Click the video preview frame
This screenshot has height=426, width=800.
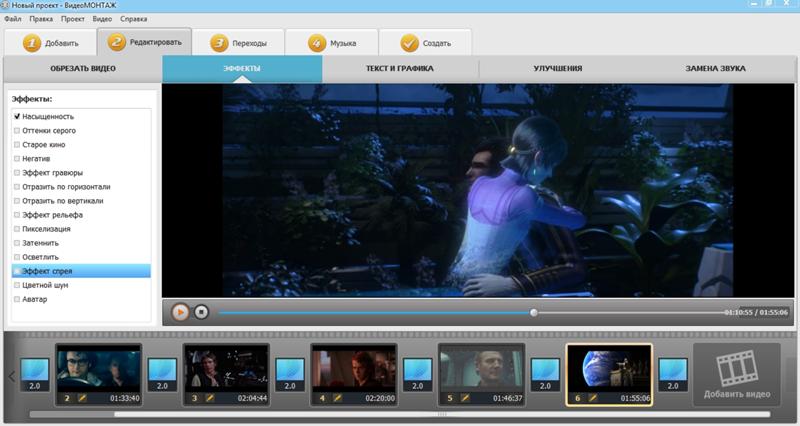pos(478,190)
